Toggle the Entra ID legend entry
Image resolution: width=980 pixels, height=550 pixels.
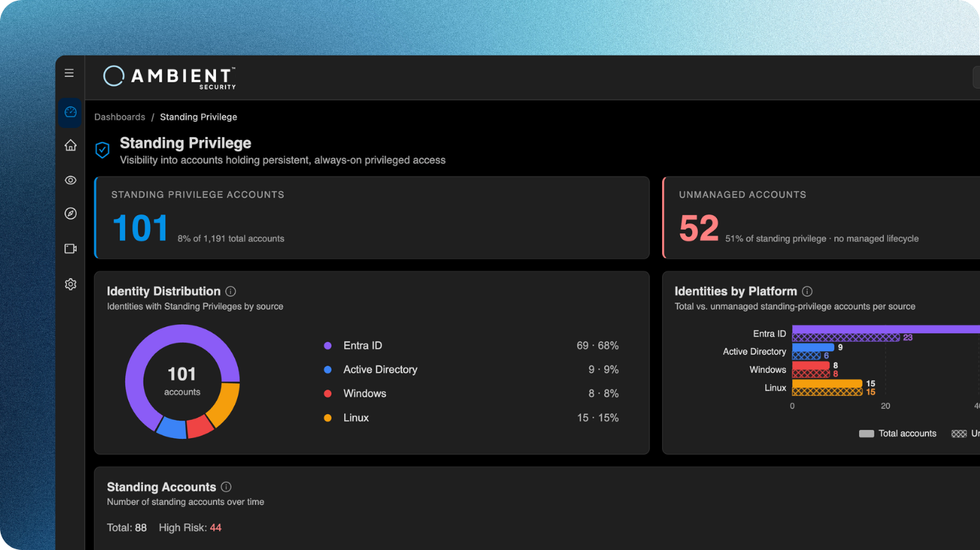353,346
